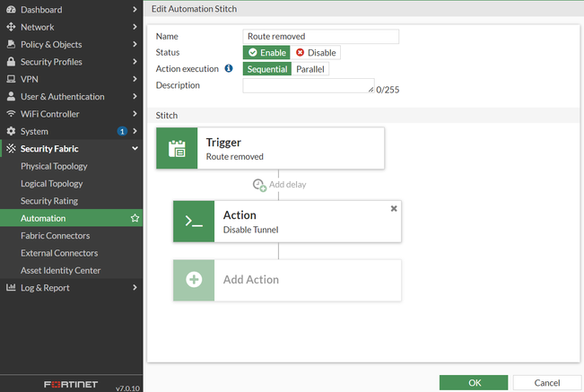Click the Trigger calendar icon

click(x=177, y=148)
